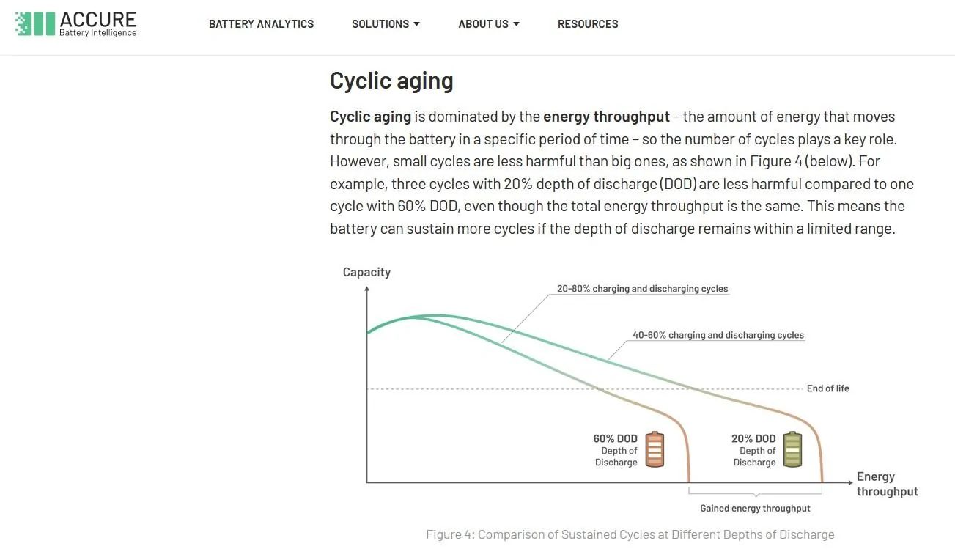Click the Gained energy throughput label
This screenshot has height=560, width=955.
pyautogui.click(x=755, y=509)
